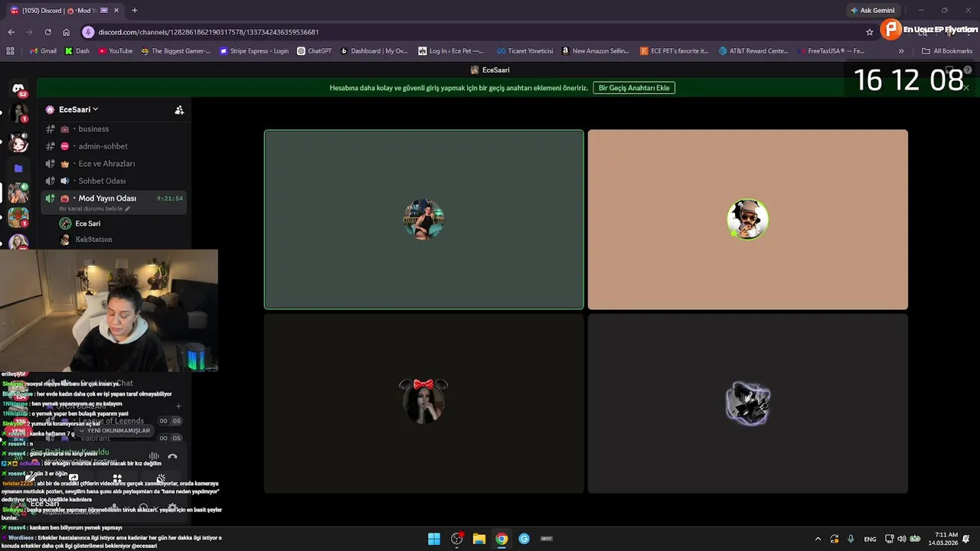
Task: Open the Windows Start menu
Action: coord(434,539)
